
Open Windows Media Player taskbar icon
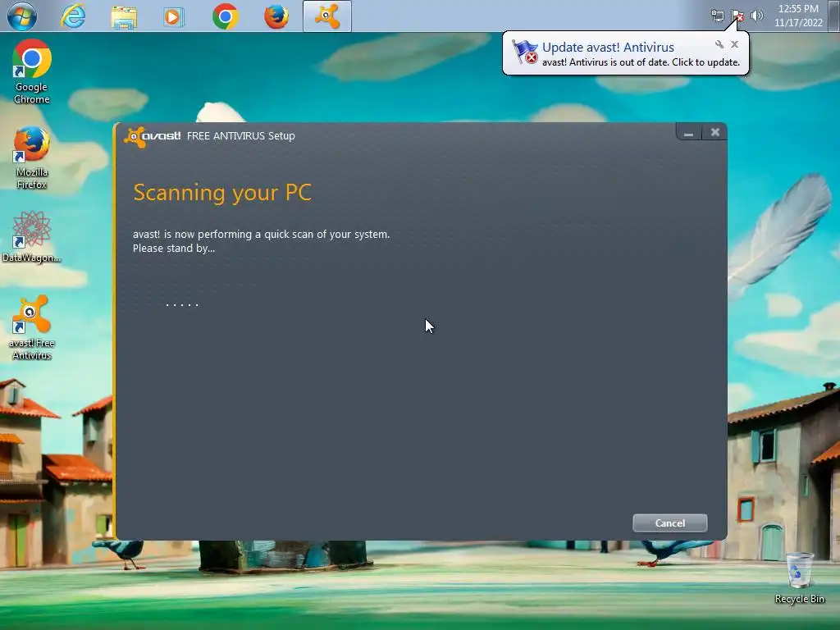173,16
